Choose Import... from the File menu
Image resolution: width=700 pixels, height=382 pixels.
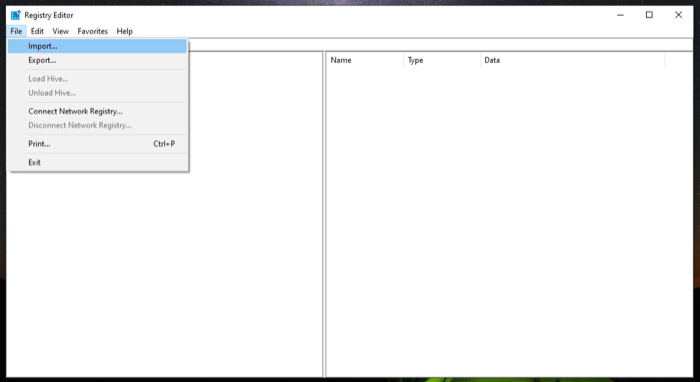97,46
